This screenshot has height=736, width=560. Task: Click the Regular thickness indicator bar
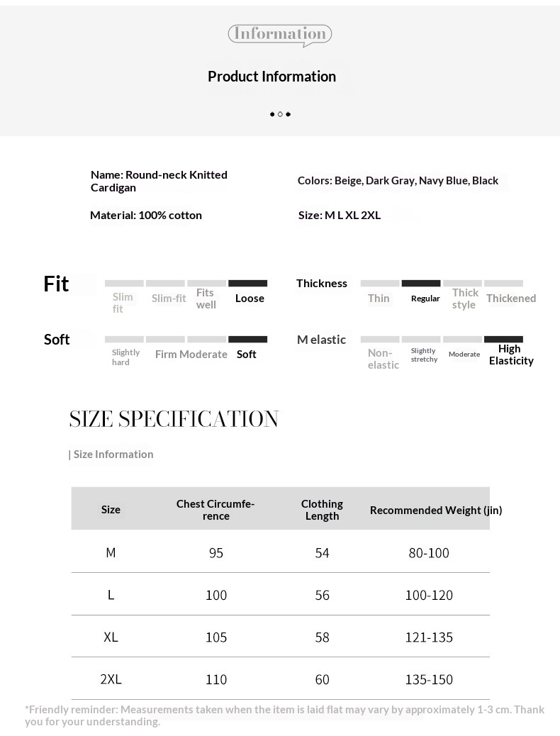[x=421, y=283]
